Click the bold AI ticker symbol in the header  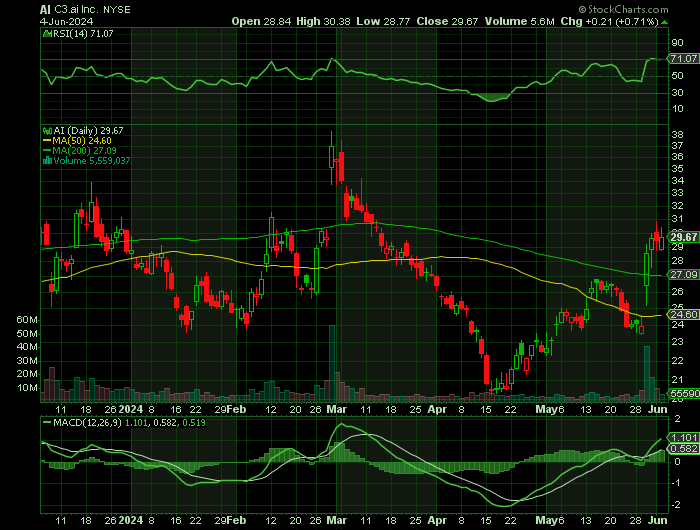click(45, 10)
